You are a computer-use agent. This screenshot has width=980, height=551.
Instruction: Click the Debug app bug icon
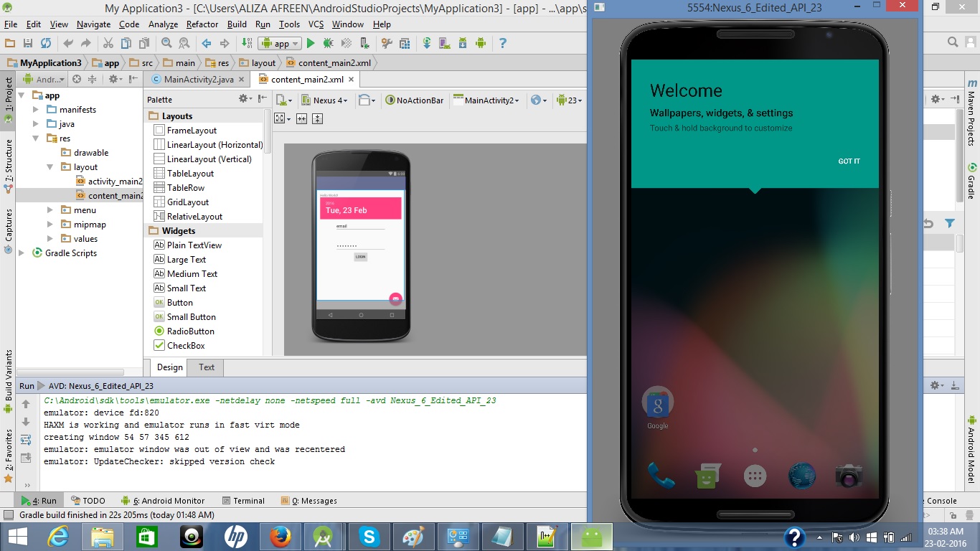coord(328,43)
